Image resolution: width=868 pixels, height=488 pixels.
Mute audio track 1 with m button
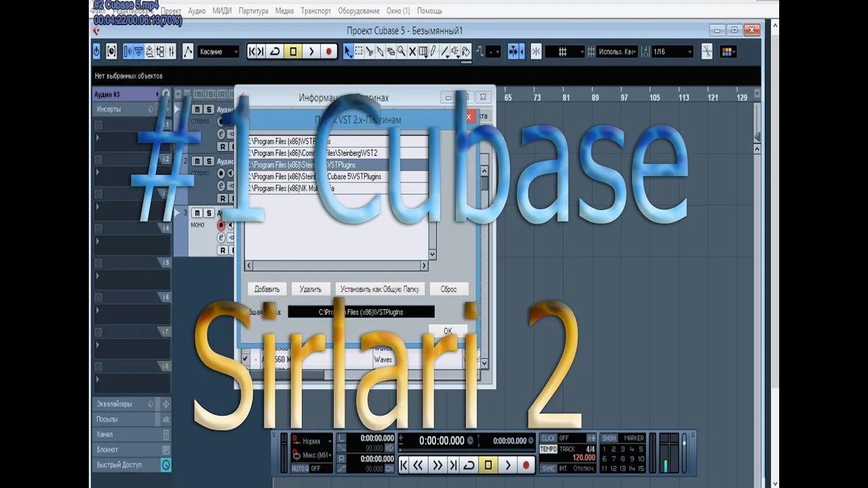197,109
